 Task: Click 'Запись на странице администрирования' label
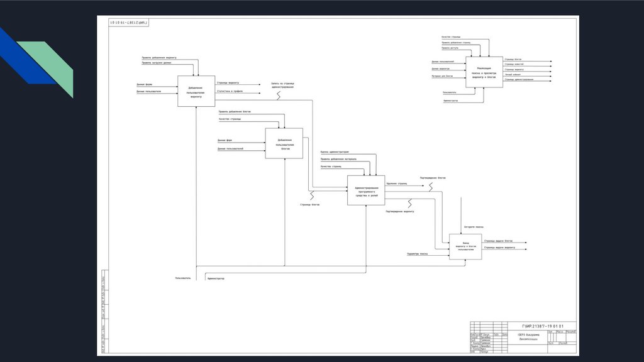coord(282,85)
